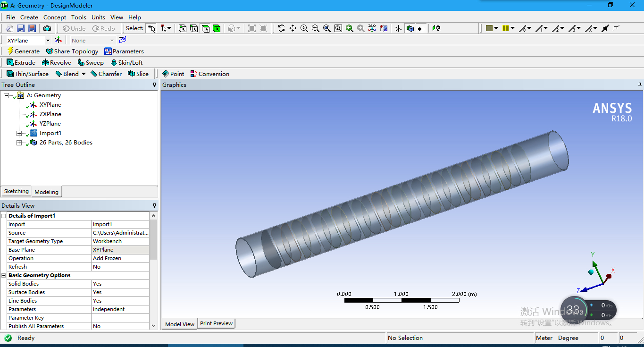
Task: Open the XYPlane plane selector dropdown
Action: (x=47, y=41)
